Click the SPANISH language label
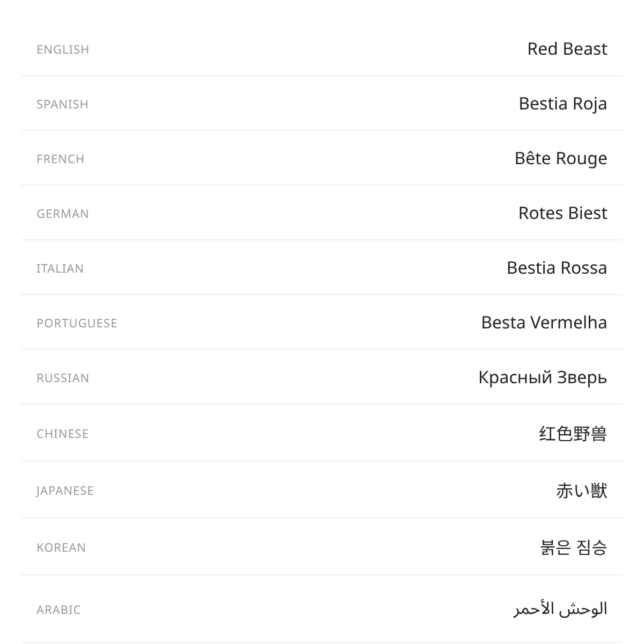This screenshot has width=644, height=644. pos(62,104)
